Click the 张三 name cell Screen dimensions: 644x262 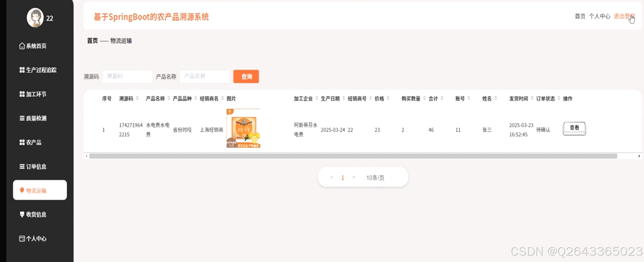487,130
